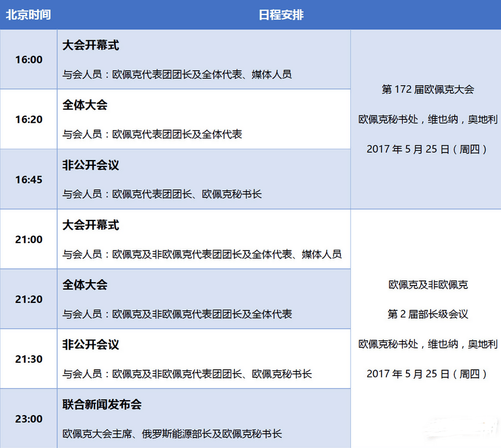Select the 16:20 time cell
The image size is (501, 448).
(x=29, y=119)
